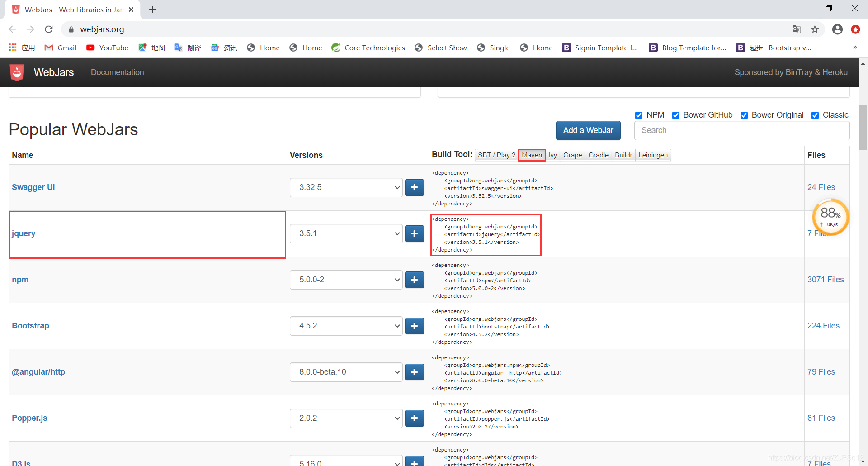Open the Chrome profile avatar icon
The image size is (868, 466).
tap(837, 29)
